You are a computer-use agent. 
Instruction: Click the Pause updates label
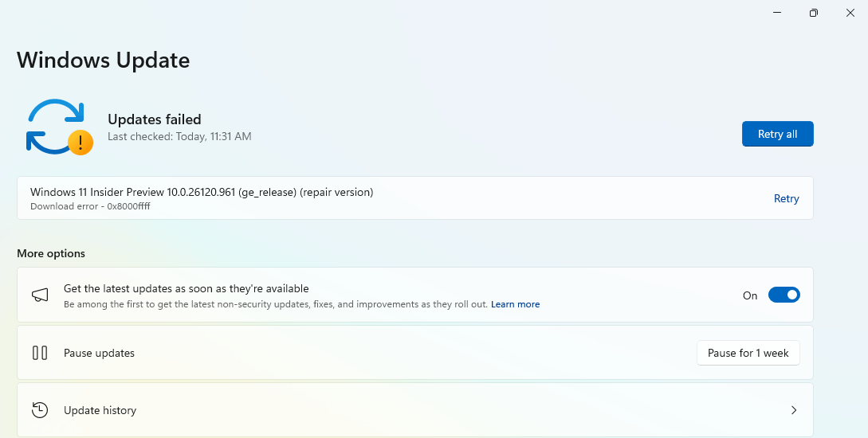[99, 353]
